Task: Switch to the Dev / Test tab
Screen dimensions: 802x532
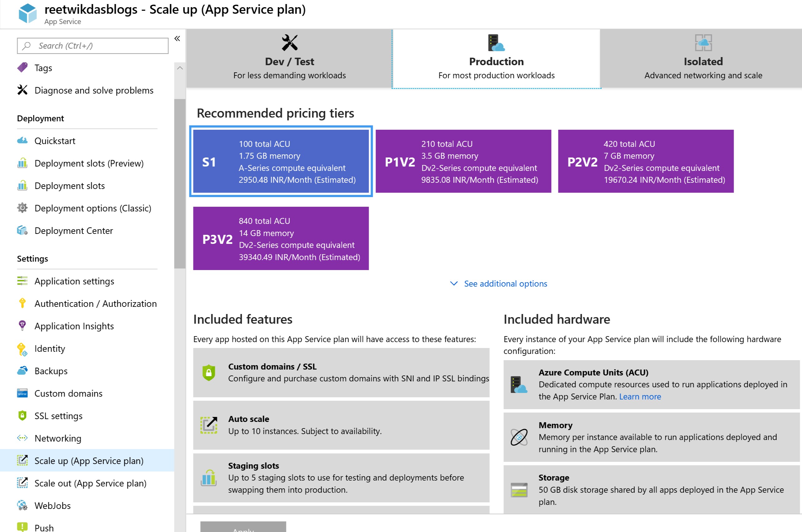Action: 289,59
